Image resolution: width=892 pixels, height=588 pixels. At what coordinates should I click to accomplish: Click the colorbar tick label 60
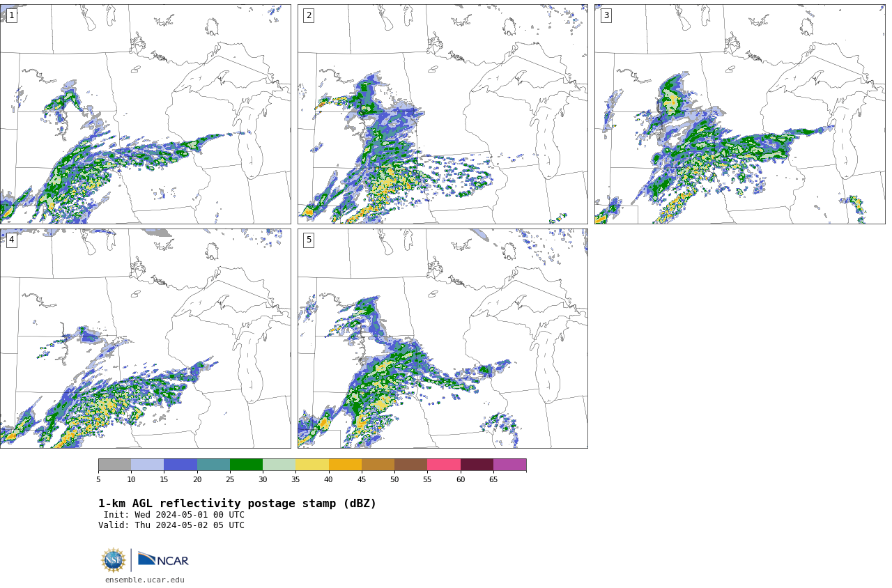pyautogui.click(x=461, y=479)
